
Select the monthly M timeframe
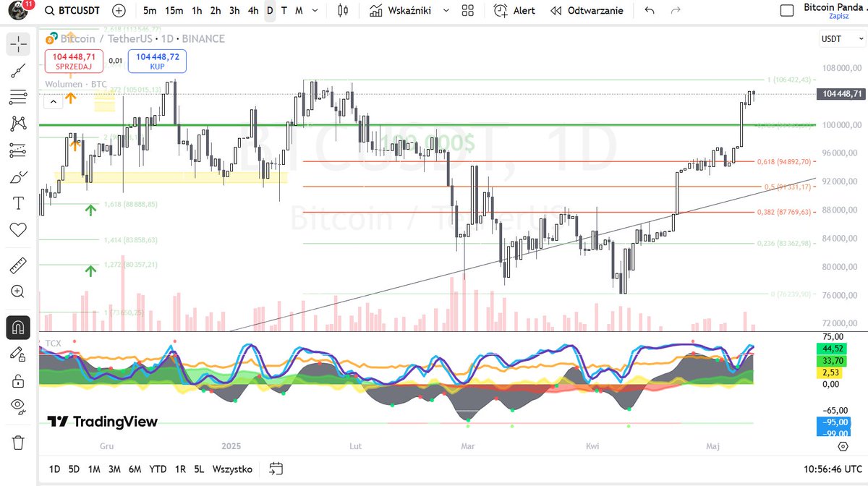(299, 11)
